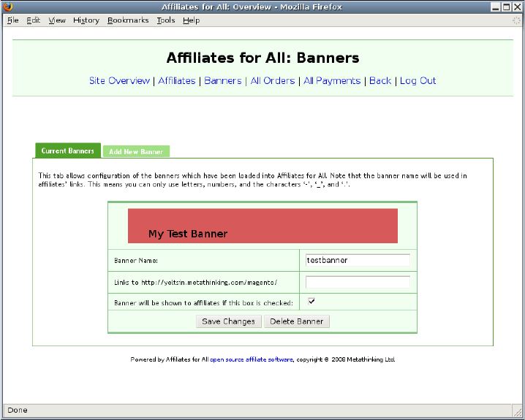The width and height of the screenshot is (525, 420).
Task: Open the View menu
Action: [57, 20]
